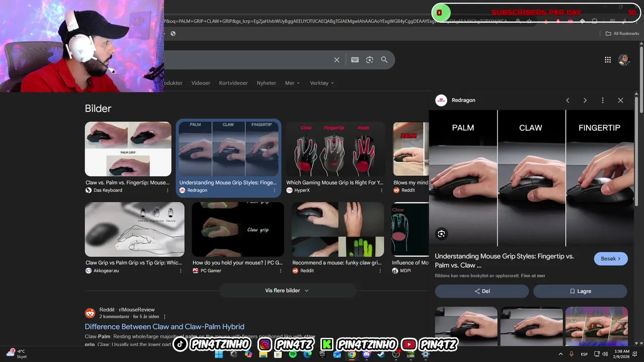644x362 pixels.
Task: Open Reddit funky claw grip thumbnail
Action: click(338, 229)
